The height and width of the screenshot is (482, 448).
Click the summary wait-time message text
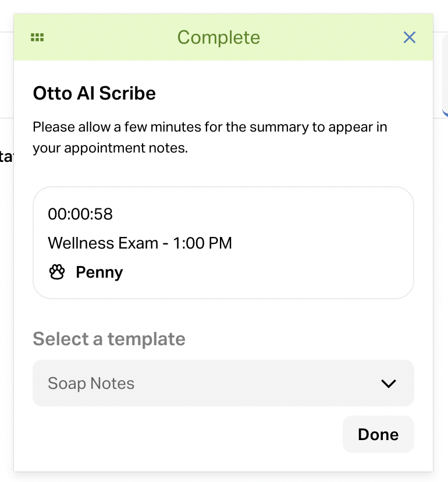pyautogui.click(x=209, y=127)
